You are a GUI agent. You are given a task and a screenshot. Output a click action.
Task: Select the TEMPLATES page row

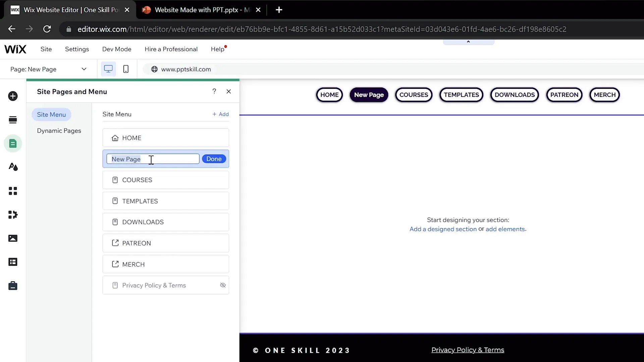tap(166, 201)
